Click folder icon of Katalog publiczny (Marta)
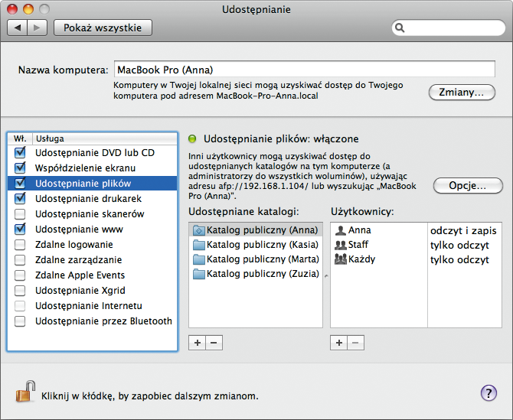This screenshot has height=420, width=513. pos(198,259)
